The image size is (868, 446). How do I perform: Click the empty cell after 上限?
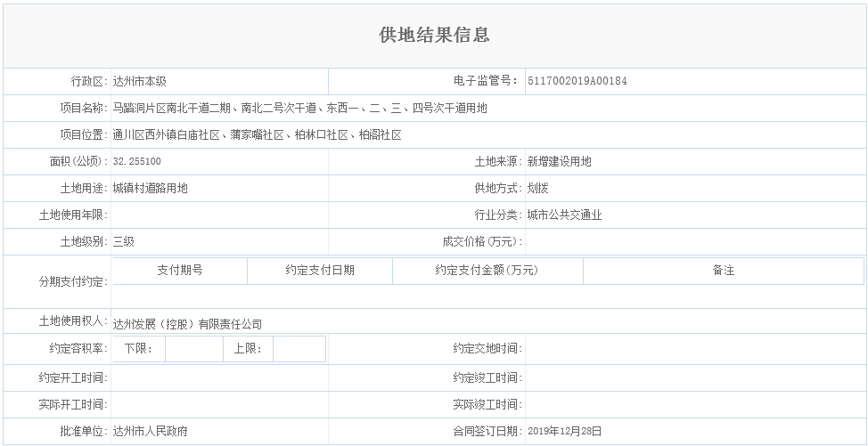pyautogui.click(x=299, y=349)
